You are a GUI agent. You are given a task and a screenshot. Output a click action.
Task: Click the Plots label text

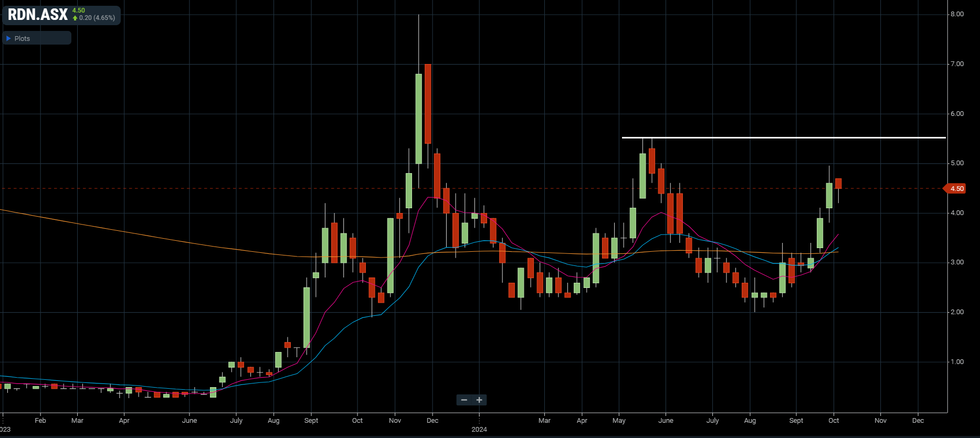click(22, 38)
